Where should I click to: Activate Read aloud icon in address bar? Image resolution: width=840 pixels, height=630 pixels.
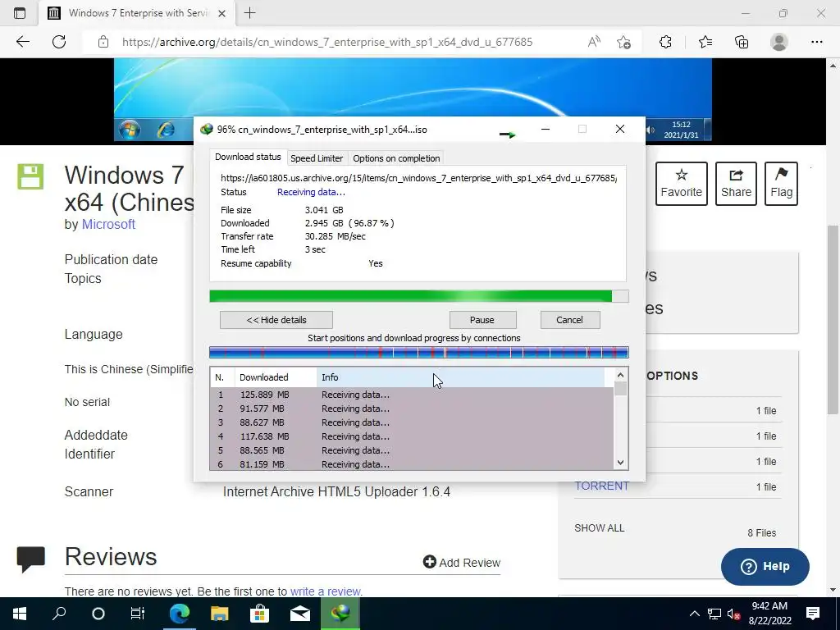coord(594,42)
